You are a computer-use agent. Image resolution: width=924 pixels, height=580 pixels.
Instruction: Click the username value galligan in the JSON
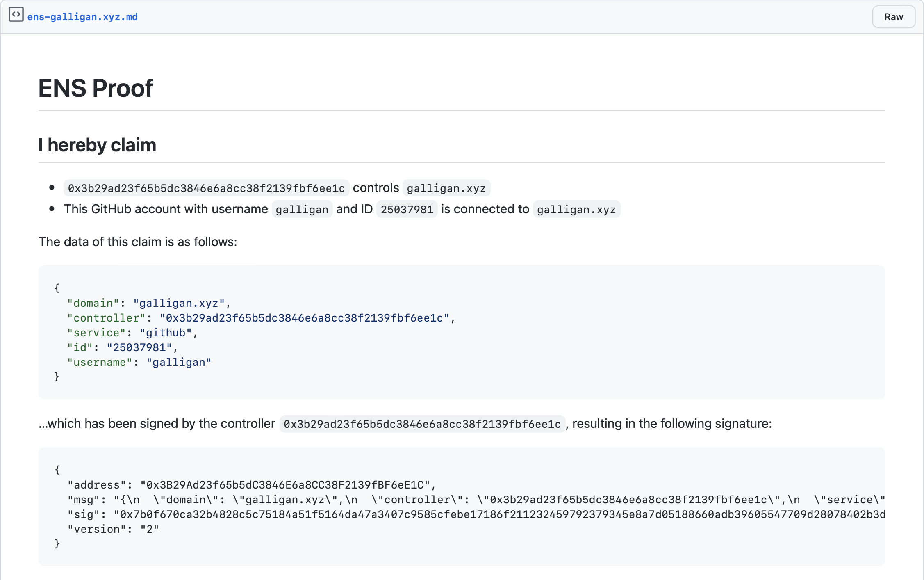pos(179,362)
